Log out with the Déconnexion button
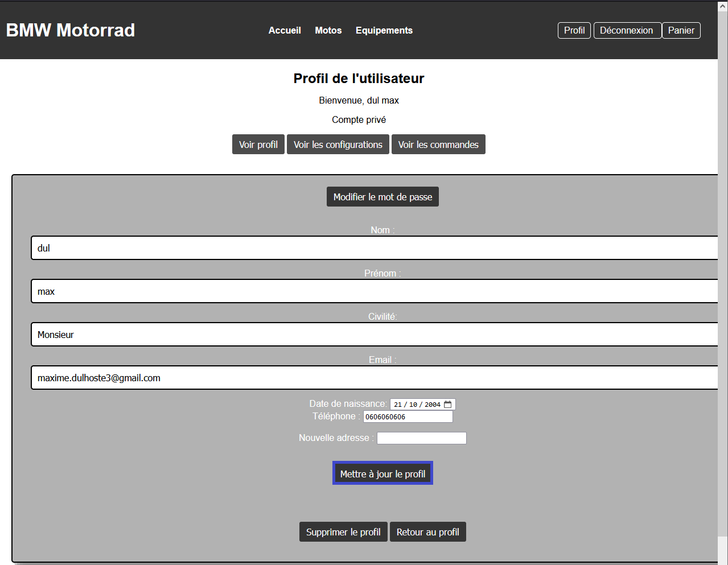This screenshot has height=565, width=728. [x=627, y=31]
